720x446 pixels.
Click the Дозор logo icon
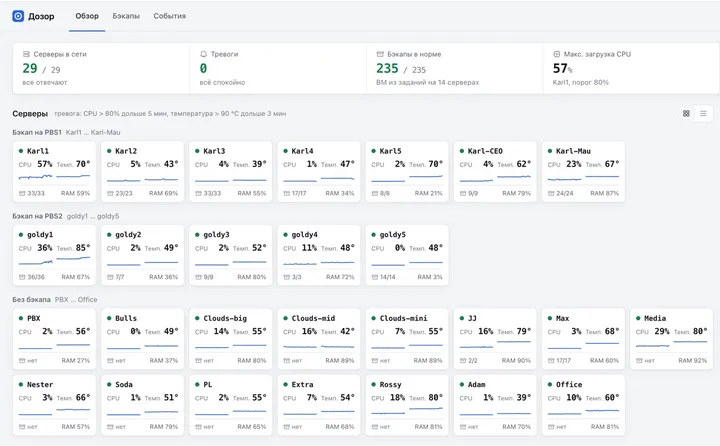tap(18, 16)
